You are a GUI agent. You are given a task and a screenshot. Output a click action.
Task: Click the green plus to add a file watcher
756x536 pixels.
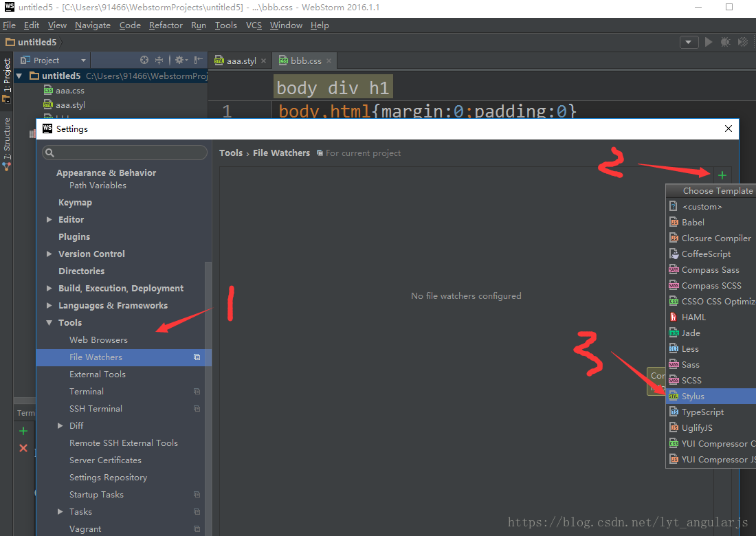pyautogui.click(x=722, y=175)
